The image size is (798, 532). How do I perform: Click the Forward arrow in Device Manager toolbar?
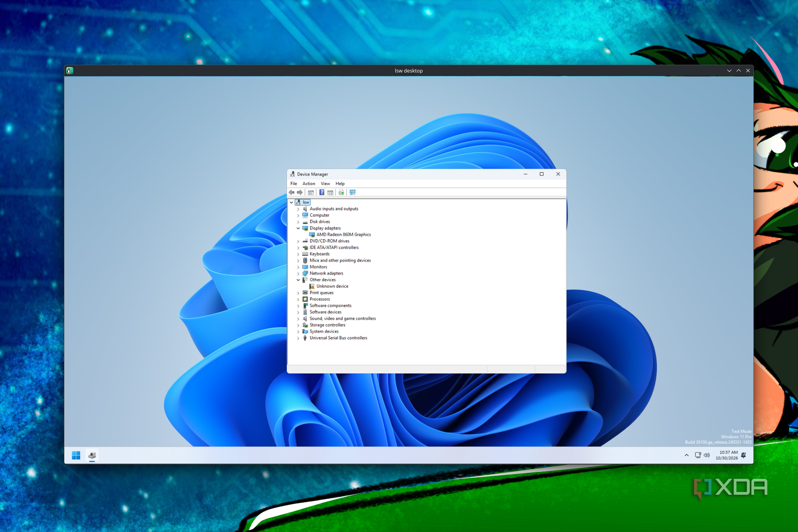pos(300,192)
